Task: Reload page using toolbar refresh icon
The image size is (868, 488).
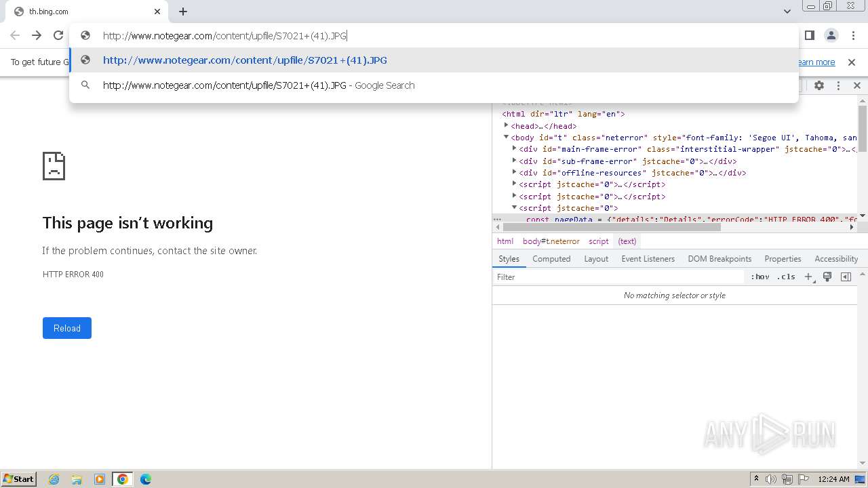Action: coord(58,35)
